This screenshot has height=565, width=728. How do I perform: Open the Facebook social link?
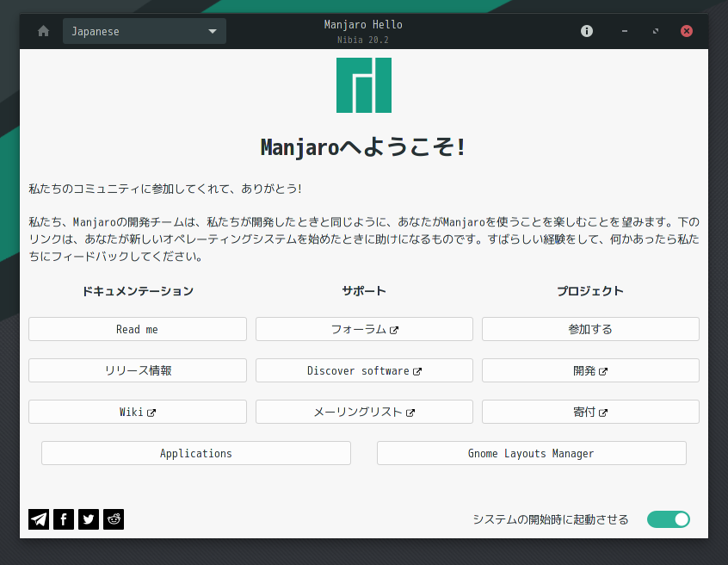(64, 519)
